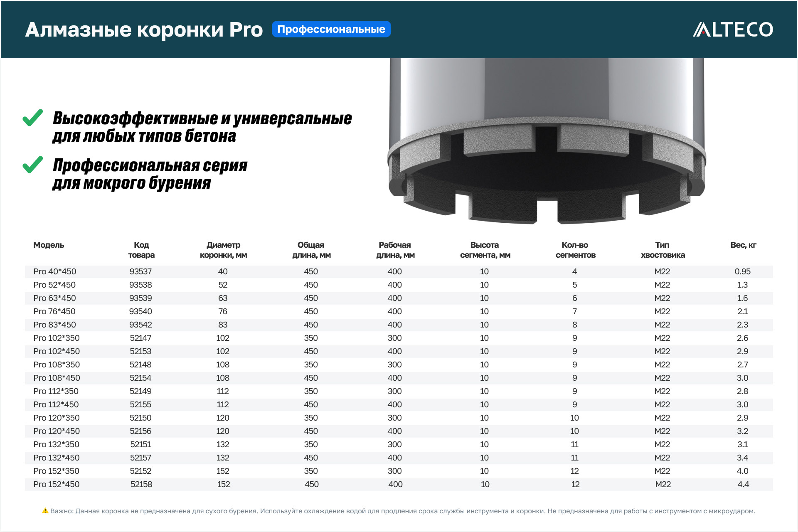Click product code 52150

tap(140, 418)
